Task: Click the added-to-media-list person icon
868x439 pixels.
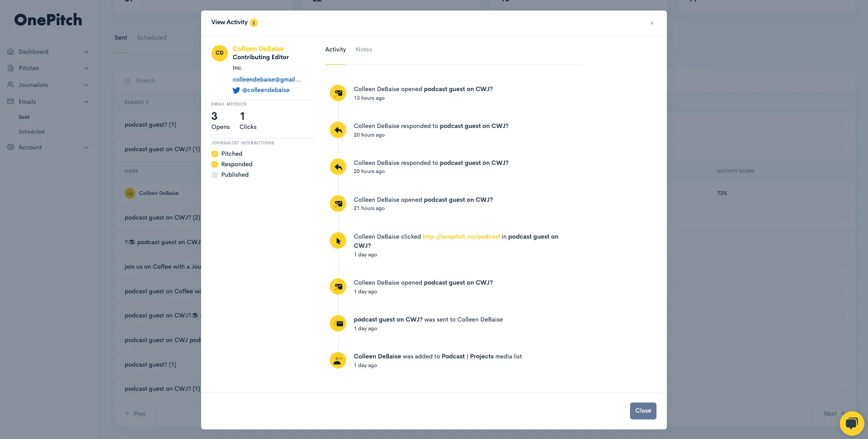Action: (338, 360)
